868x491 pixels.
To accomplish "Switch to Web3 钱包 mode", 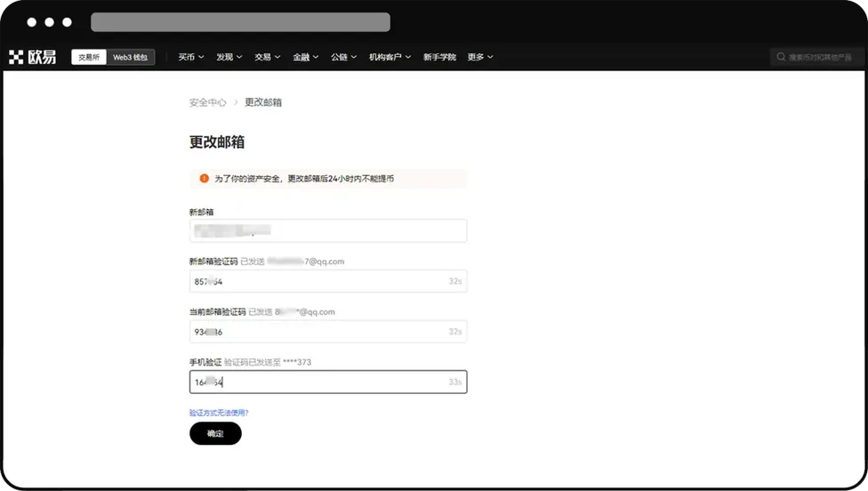I will pos(132,57).
